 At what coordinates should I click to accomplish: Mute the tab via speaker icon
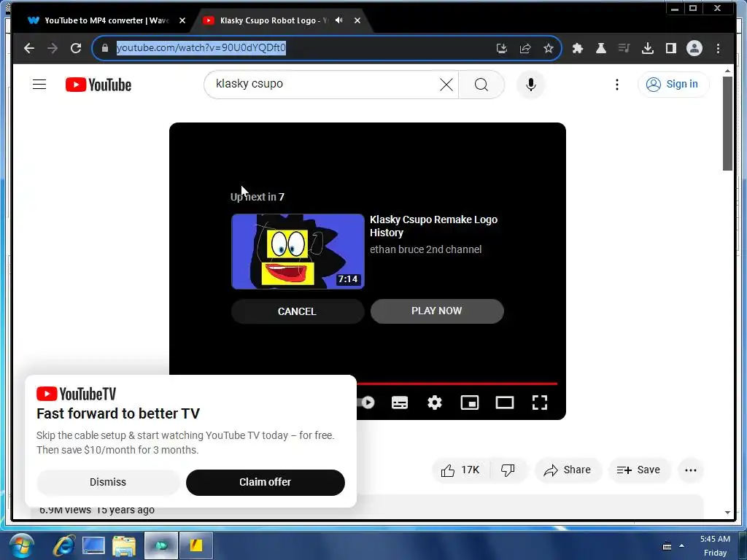pos(338,20)
